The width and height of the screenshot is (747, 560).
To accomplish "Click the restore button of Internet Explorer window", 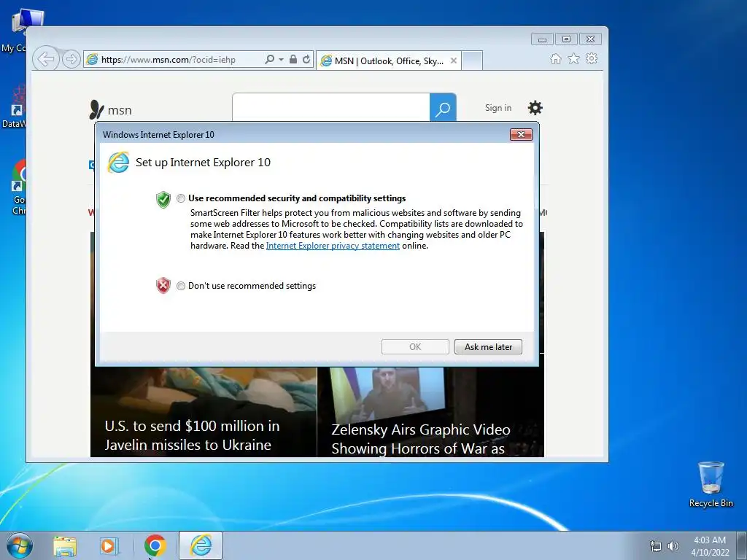I will pyautogui.click(x=566, y=39).
